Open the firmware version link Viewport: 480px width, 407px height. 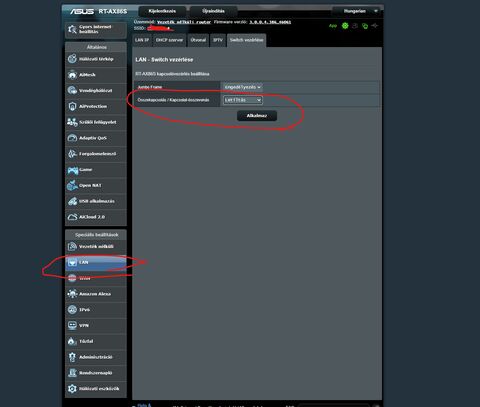pyautogui.click(x=270, y=22)
